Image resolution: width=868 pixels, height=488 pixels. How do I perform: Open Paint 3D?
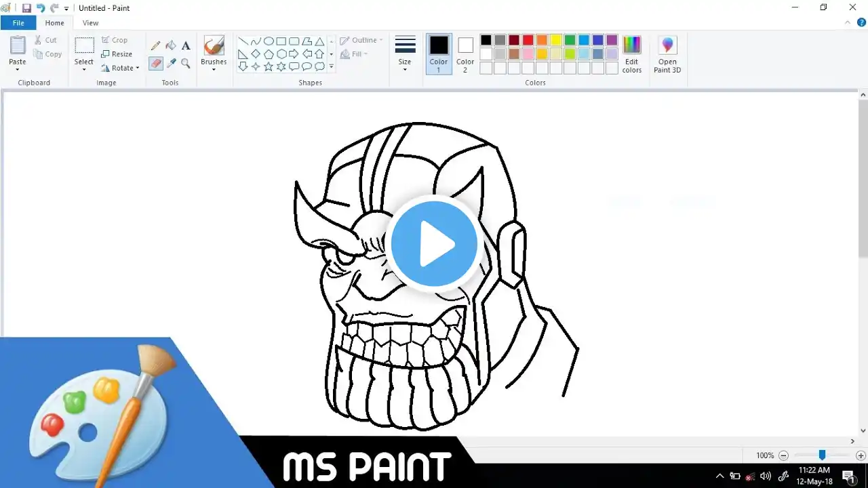coord(667,54)
